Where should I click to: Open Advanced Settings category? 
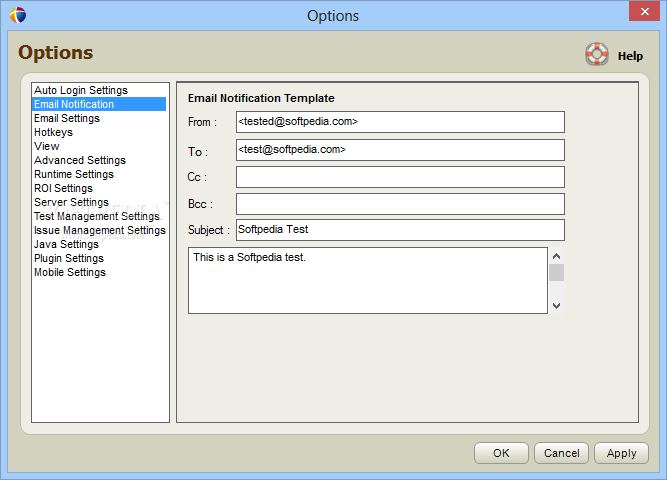pos(99,160)
